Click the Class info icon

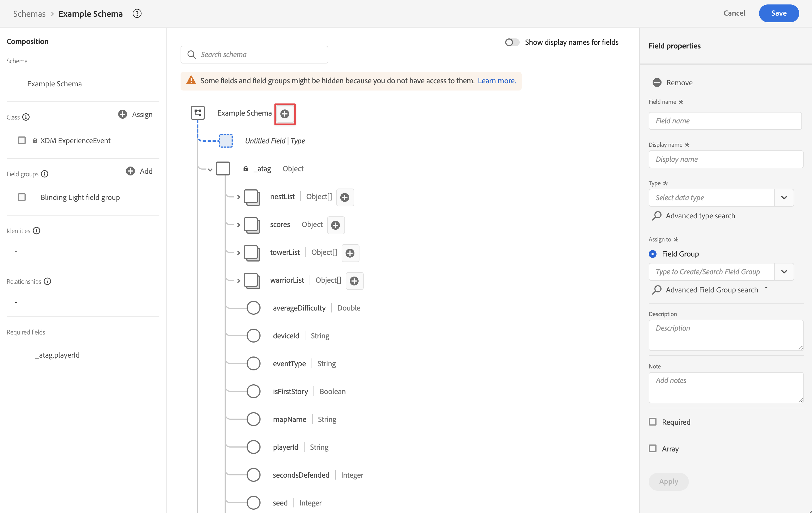[26, 117]
